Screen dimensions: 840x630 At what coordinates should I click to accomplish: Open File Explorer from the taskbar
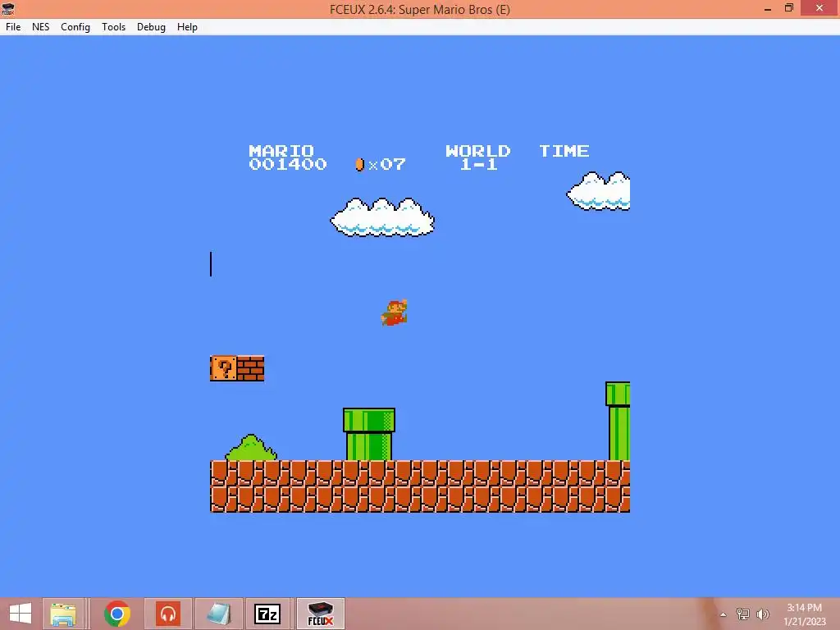[x=62, y=614]
